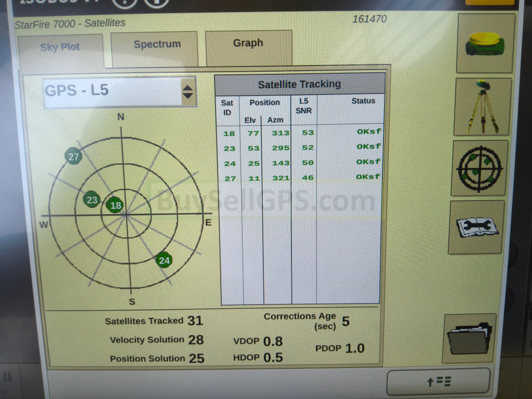
Task: Click the L5 SNR column header
Action: 303,106
